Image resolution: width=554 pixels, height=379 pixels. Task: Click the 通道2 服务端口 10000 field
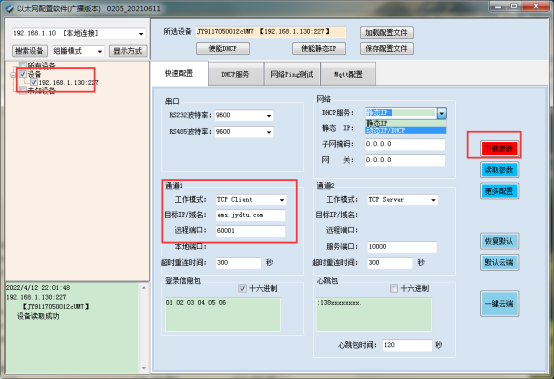[402, 247]
